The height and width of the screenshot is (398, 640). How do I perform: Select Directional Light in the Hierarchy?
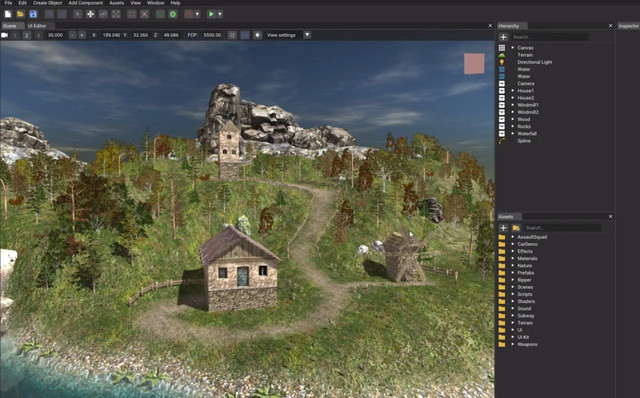click(534, 62)
